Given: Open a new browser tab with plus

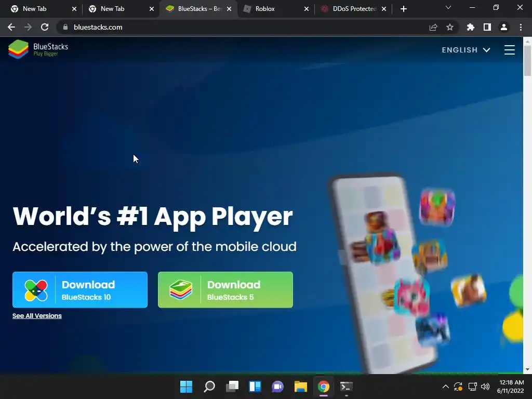Looking at the screenshot, I should tap(403, 9).
